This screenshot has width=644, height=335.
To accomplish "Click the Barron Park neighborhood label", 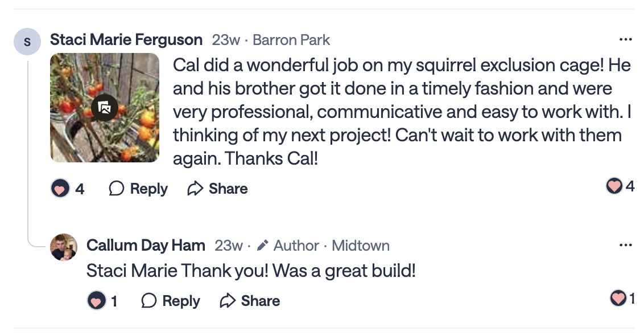I will pos(291,40).
